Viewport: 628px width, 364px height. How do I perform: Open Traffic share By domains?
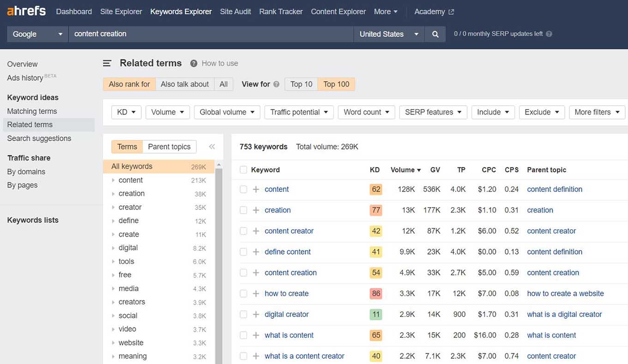[x=26, y=172]
